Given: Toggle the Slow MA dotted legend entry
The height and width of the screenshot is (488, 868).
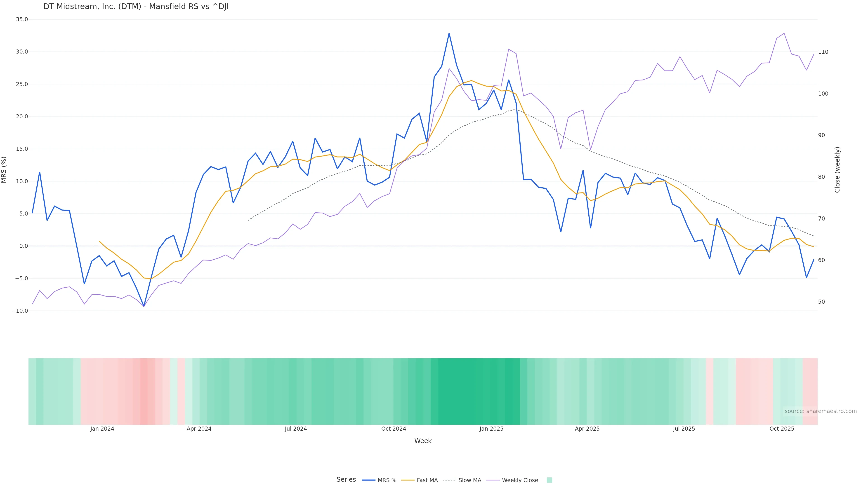Looking at the screenshot, I should pyautogui.click(x=462, y=480).
